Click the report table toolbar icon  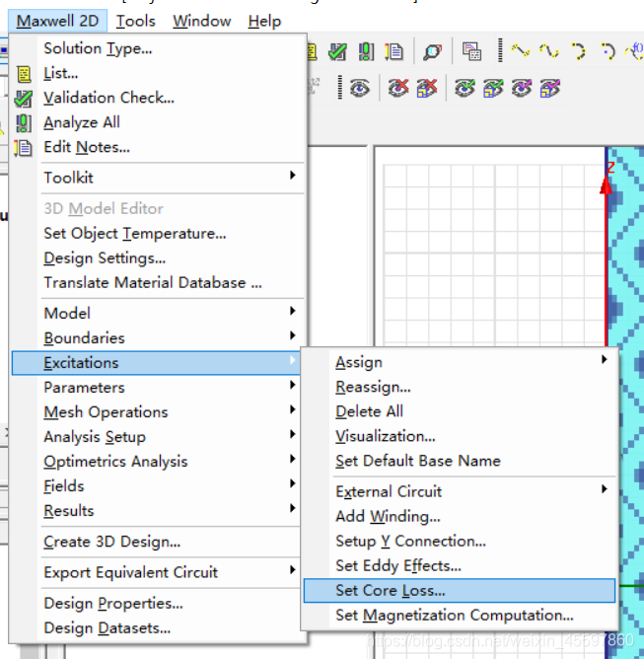(471, 51)
